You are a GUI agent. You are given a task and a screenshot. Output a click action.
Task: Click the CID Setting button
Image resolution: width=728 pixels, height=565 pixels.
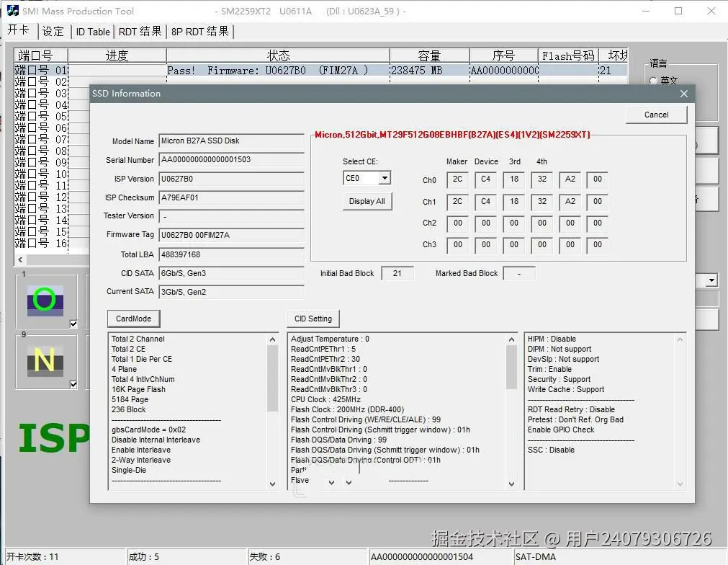(313, 319)
